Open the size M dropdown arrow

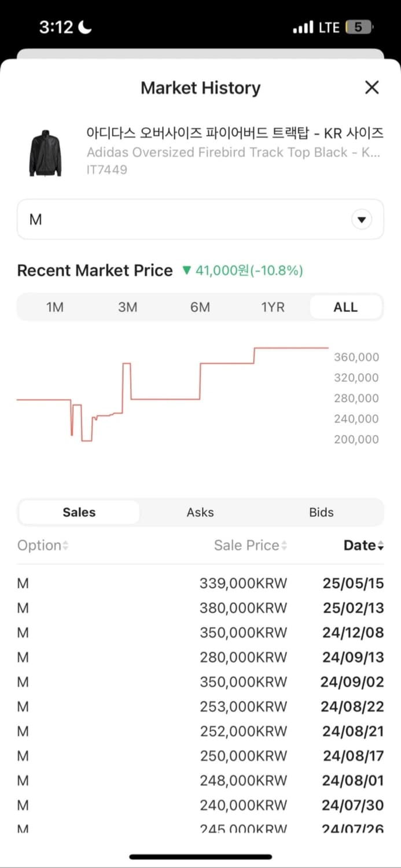point(362,219)
